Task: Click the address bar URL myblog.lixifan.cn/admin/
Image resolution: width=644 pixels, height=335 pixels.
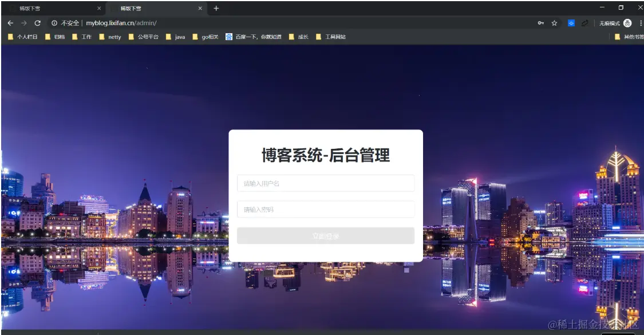Action: pyautogui.click(x=121, y=23)
